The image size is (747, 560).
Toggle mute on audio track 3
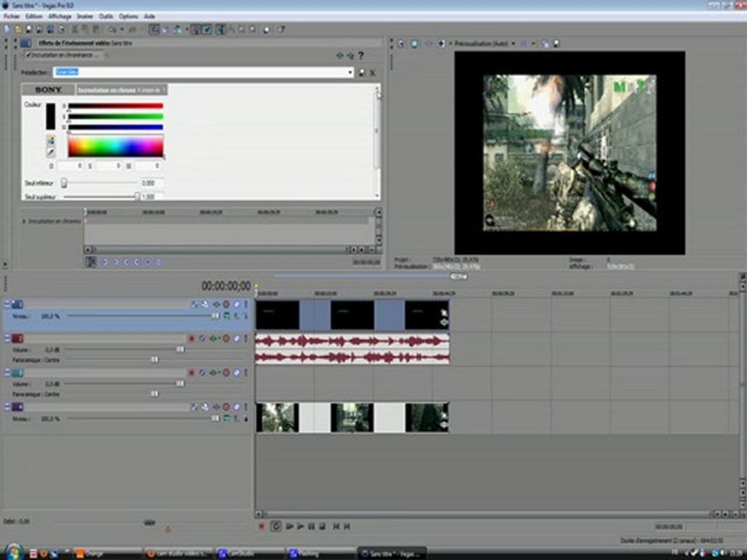(x=226, y=373)
